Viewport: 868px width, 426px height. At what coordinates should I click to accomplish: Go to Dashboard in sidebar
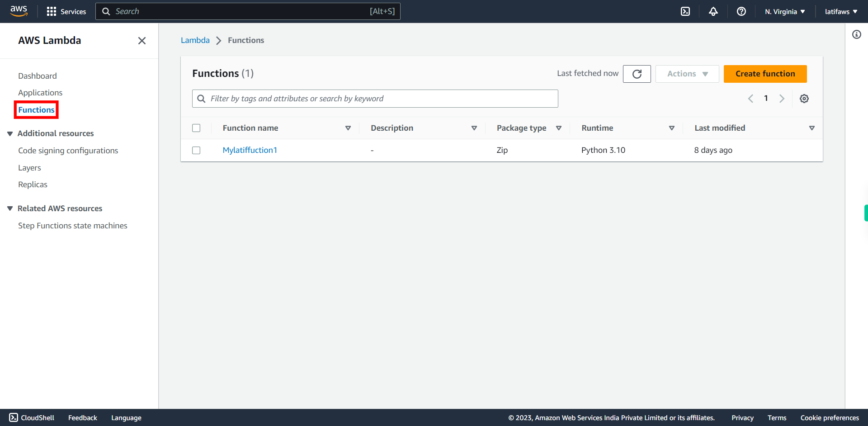38,76
